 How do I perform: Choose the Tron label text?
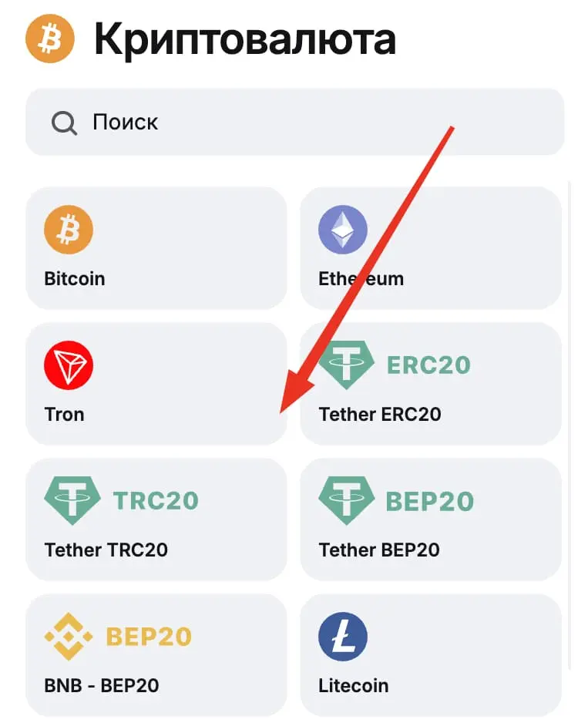click(65, 414)
